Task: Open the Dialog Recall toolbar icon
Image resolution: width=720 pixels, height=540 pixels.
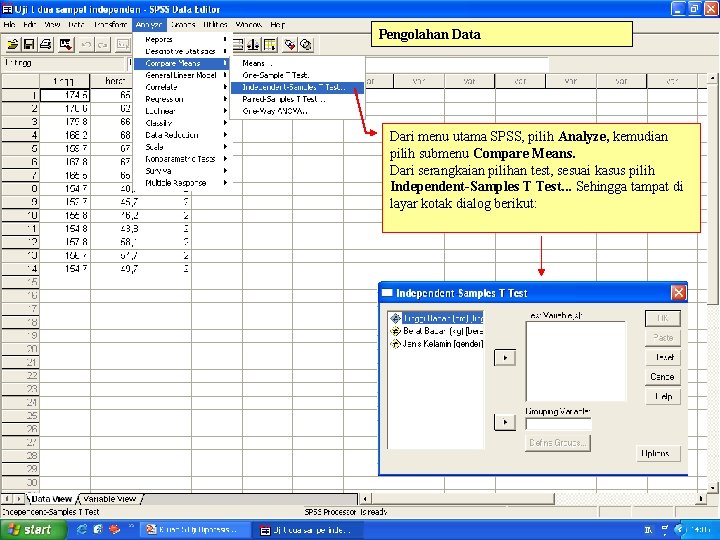Action: pos(66,45)
